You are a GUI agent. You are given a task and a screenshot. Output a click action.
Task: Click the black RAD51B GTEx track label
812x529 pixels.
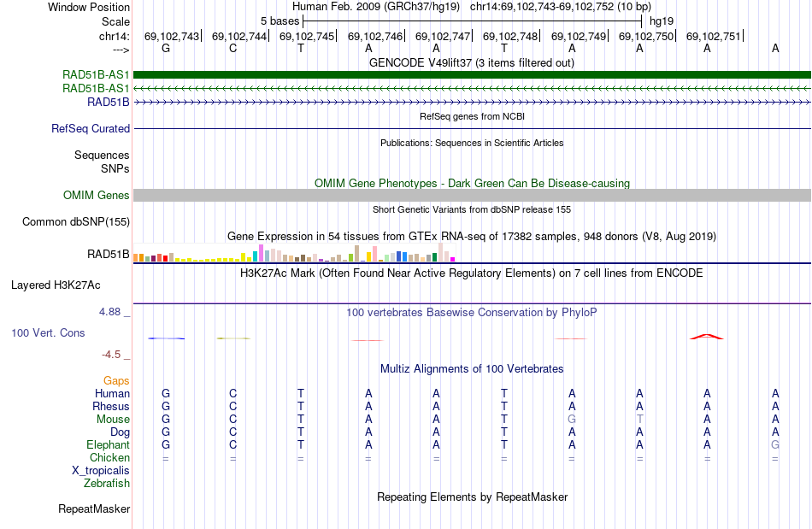(x=109, y=254)
